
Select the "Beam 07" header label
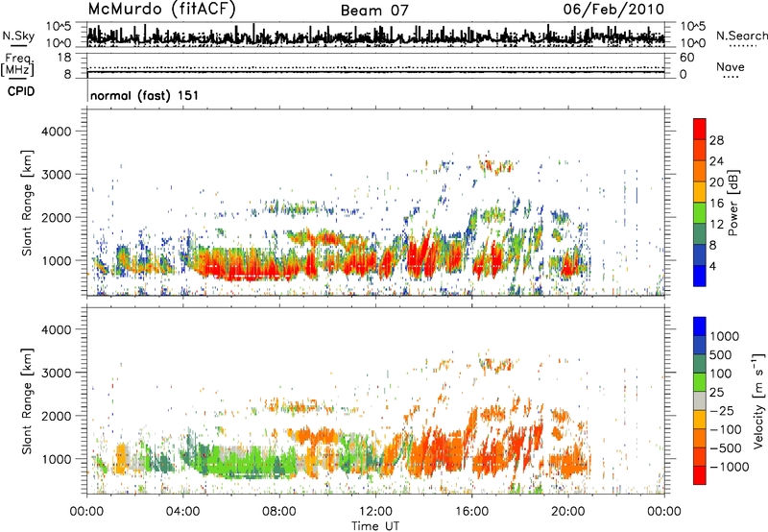pyautogui.click(x=374, y=11)
